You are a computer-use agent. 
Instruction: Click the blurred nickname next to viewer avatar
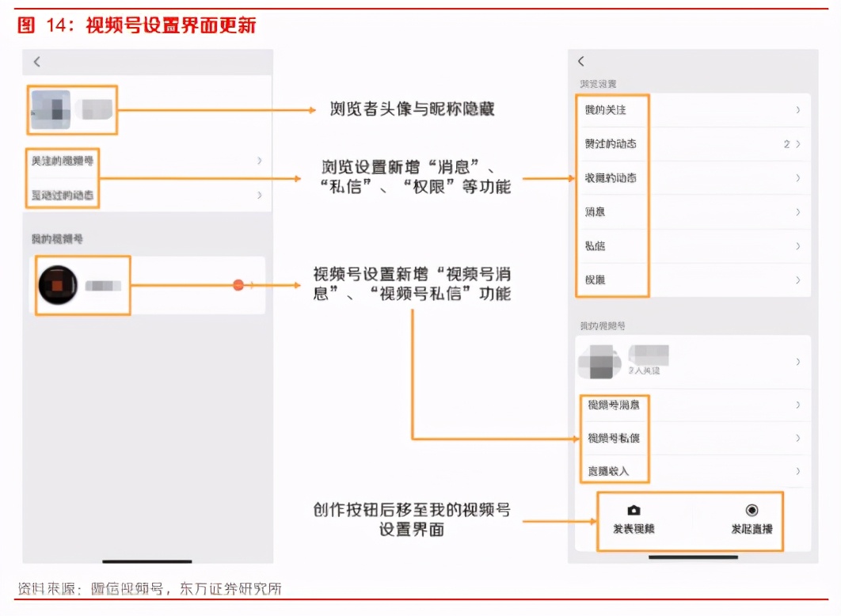point(95,109)
